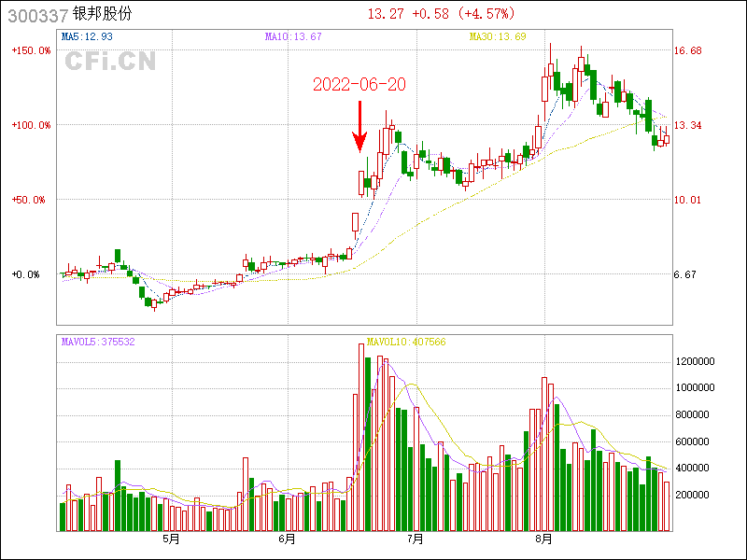Click the +100.0% left axis label
This screenshot has width=747, height=560.
click(x=32, y=125)
